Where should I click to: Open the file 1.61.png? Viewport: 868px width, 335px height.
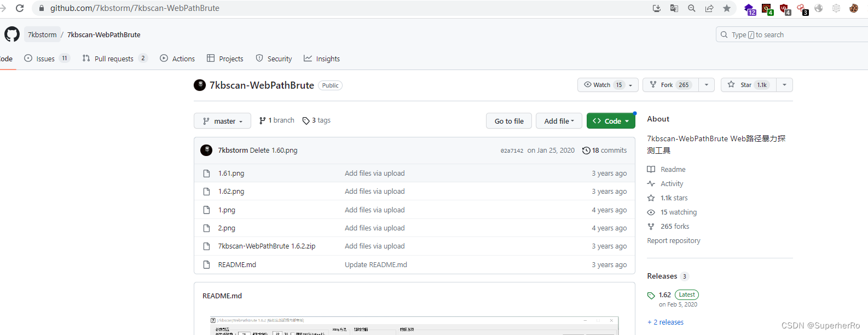coord(231,174)
